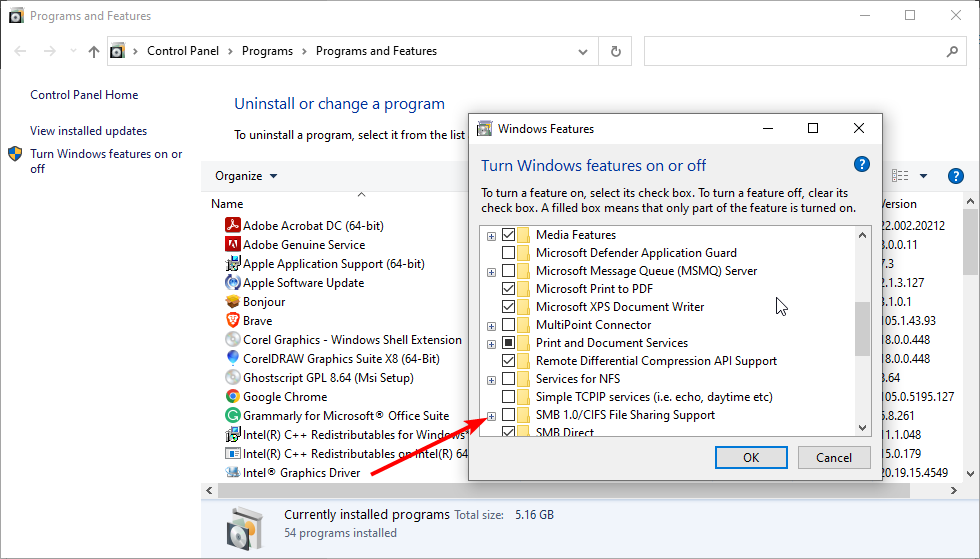Sort the list by the Name column header
The image size is (980, 559).
click(227, 204)
